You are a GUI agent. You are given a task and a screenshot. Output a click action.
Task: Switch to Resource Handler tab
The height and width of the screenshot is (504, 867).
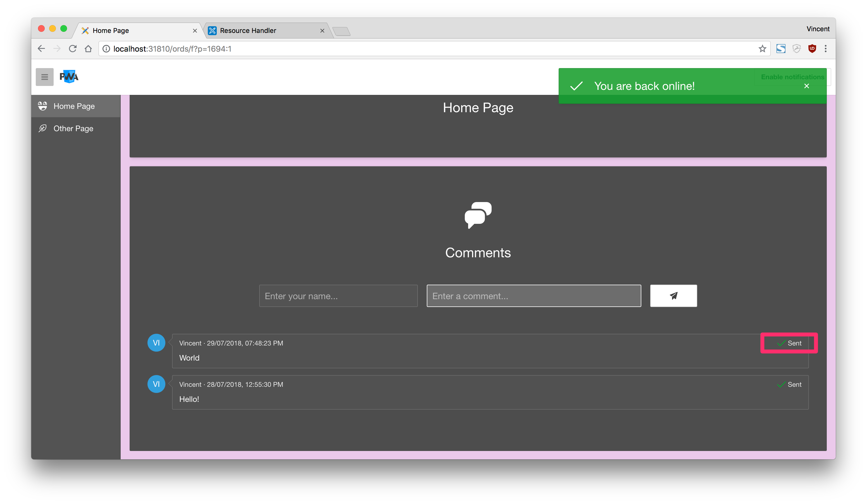pos(248,31)
